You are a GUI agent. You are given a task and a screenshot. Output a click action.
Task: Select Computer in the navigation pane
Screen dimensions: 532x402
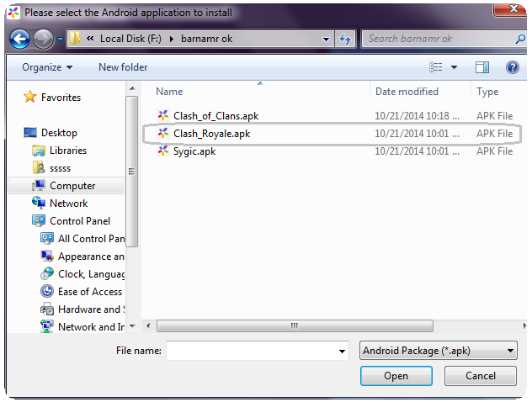72,186
